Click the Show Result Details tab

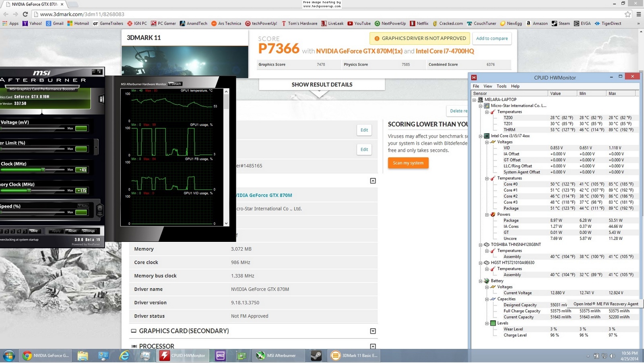(322, 85)
